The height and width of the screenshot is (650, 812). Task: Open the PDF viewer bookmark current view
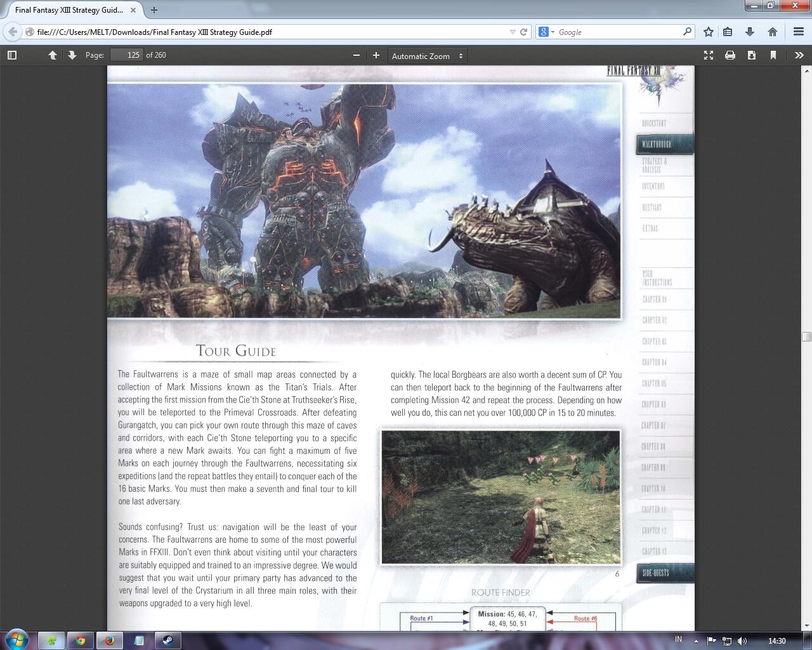click(773, 55)
